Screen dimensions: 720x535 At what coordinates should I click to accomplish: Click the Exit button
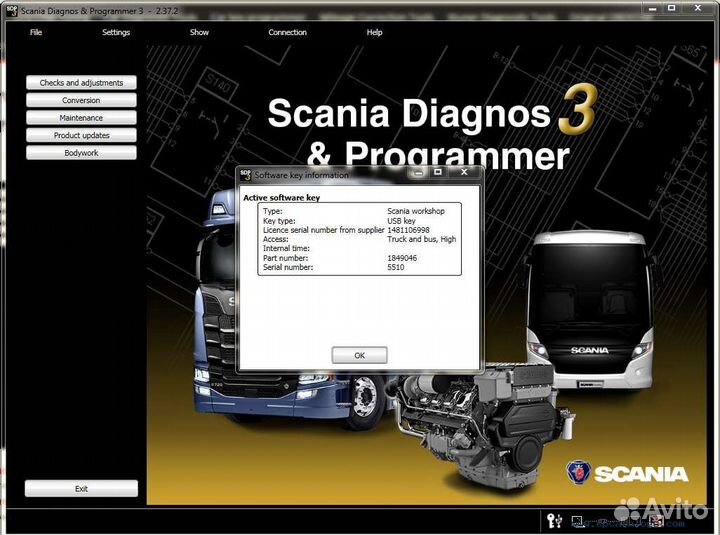(81, 489)
